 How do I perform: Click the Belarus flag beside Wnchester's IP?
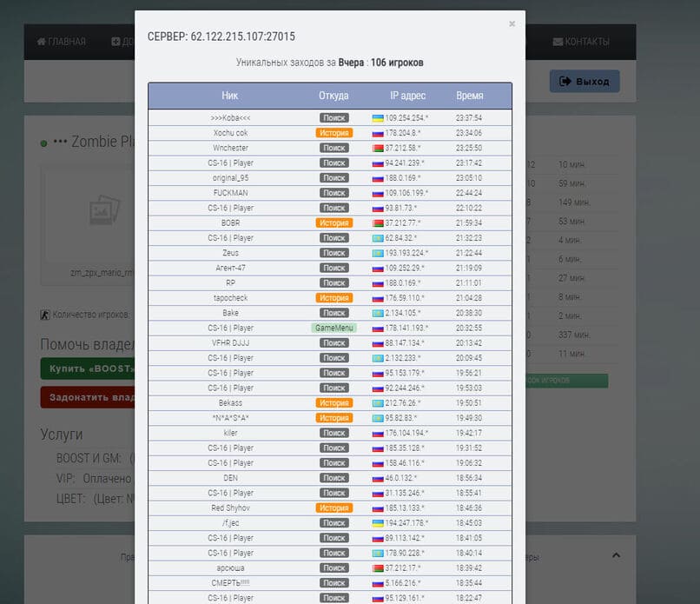coord(378,149)
